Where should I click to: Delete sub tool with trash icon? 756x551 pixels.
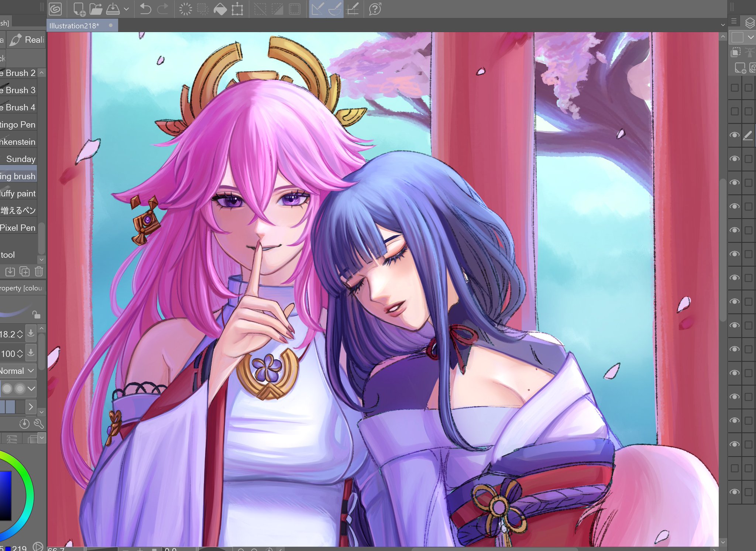39,272
